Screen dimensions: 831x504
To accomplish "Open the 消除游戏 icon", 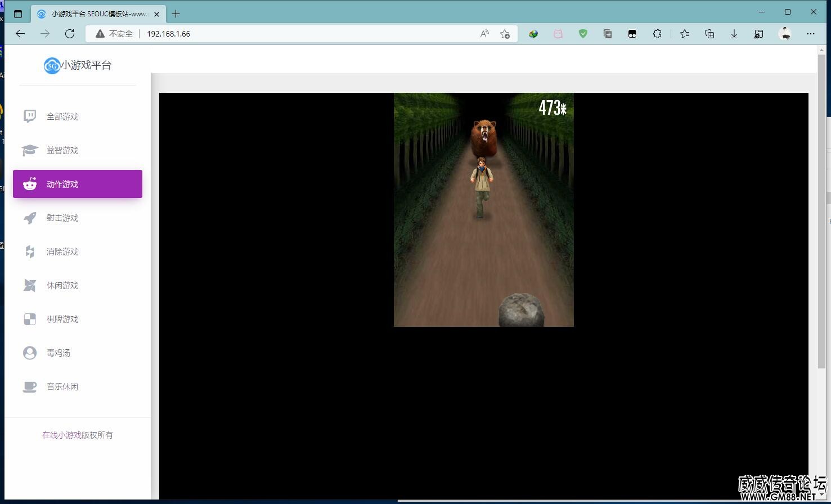I will [x=30, y=251].
